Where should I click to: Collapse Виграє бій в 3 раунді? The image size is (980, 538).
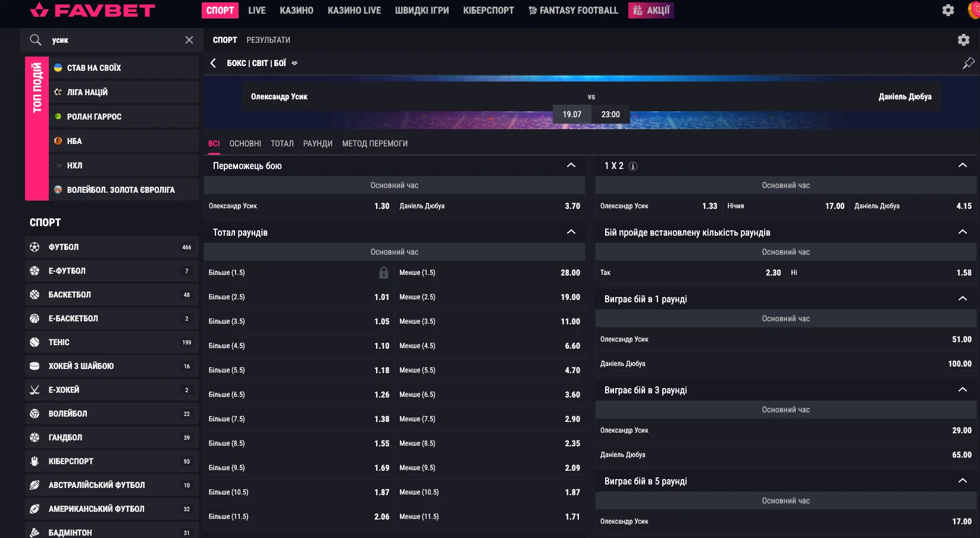tap(963, 390)
